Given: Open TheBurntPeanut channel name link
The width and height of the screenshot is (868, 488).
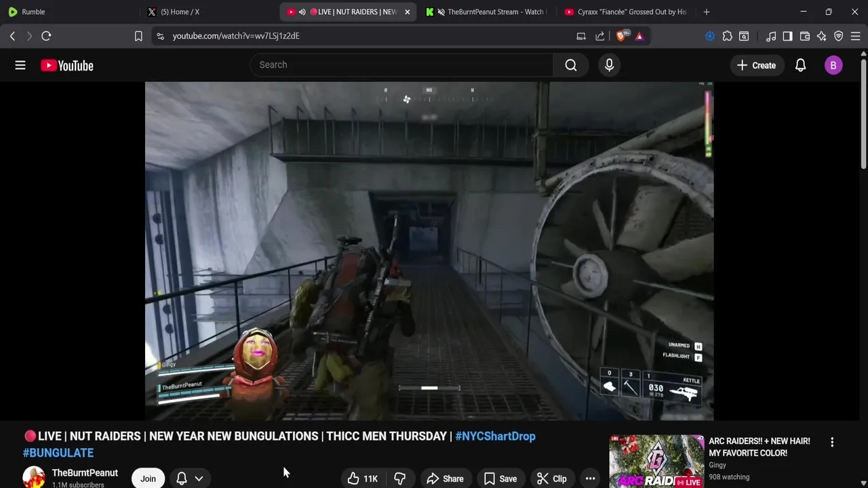Looking at the screenshot, I should click(85, 472).
